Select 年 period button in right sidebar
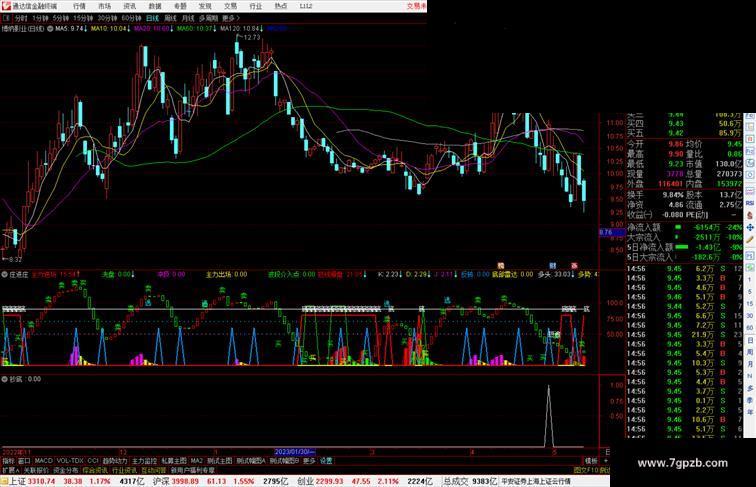 pos(750,412)
